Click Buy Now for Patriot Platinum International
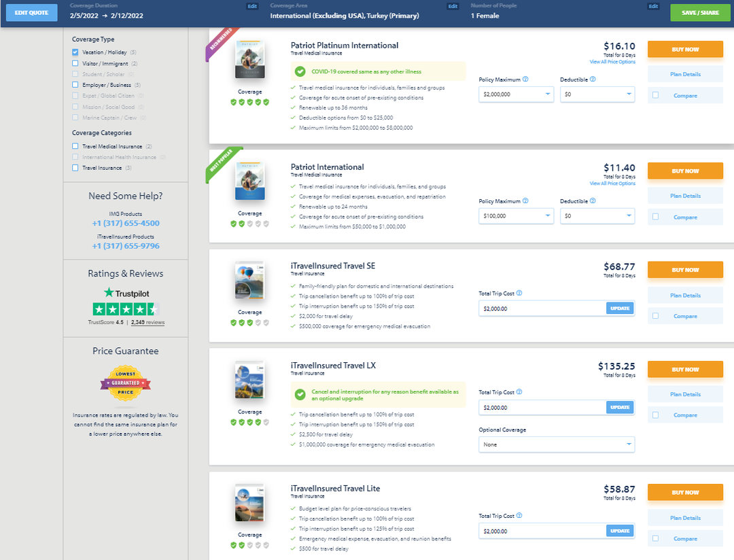734x560 pixels. pyautogui.click(x=685, y=49)
